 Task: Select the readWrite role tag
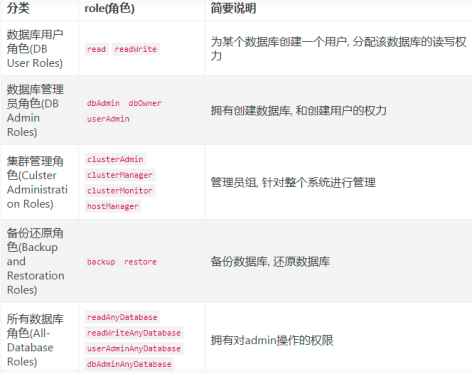136,49
